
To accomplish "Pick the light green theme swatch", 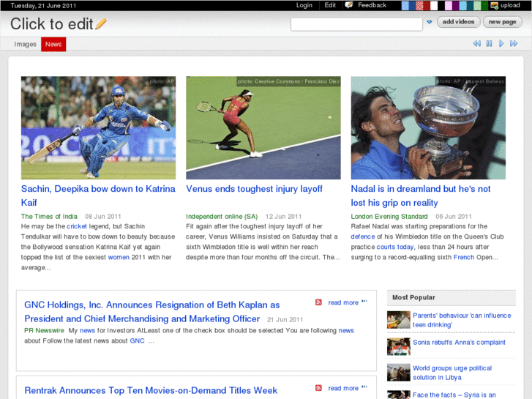I will pyautogui.click(x=477, y=5).
